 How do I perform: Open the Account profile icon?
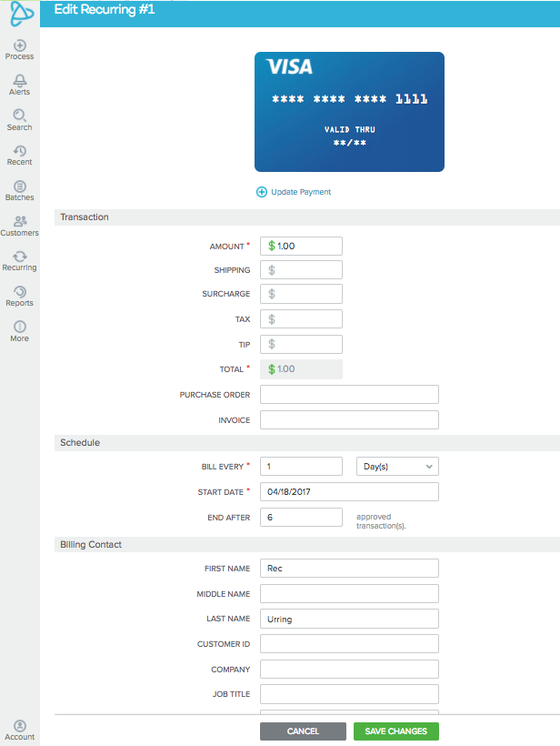[19, 726]
